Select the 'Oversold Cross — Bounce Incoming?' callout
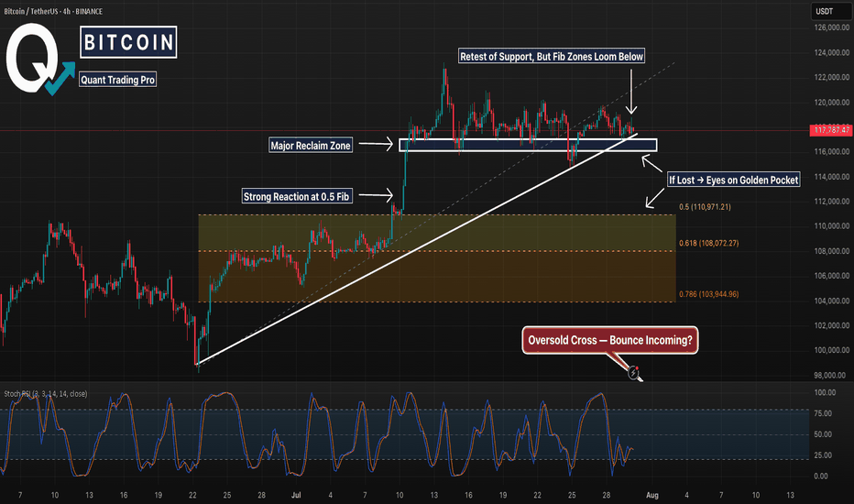Screen dimensions: 854x504 click(x=610, y=341)
